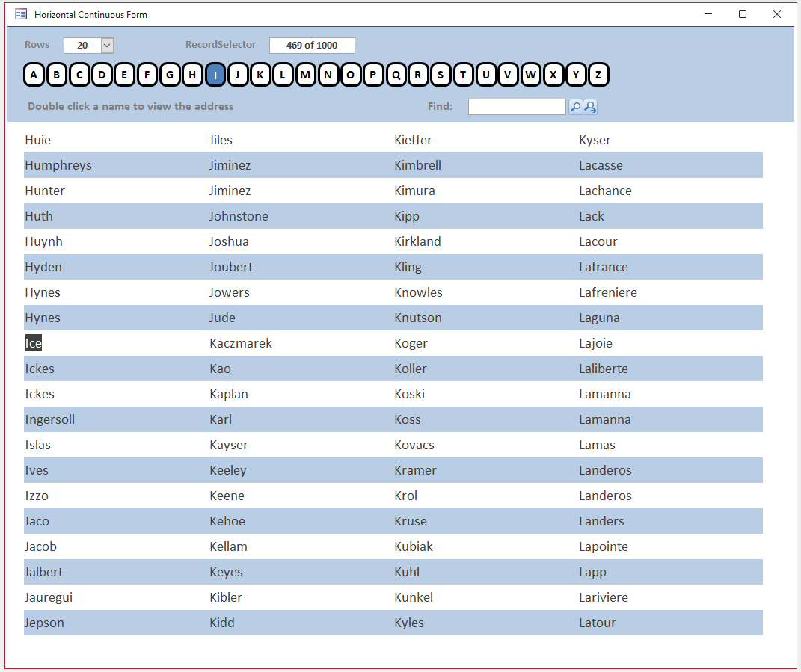Select the name Kidd

[221, 623]
